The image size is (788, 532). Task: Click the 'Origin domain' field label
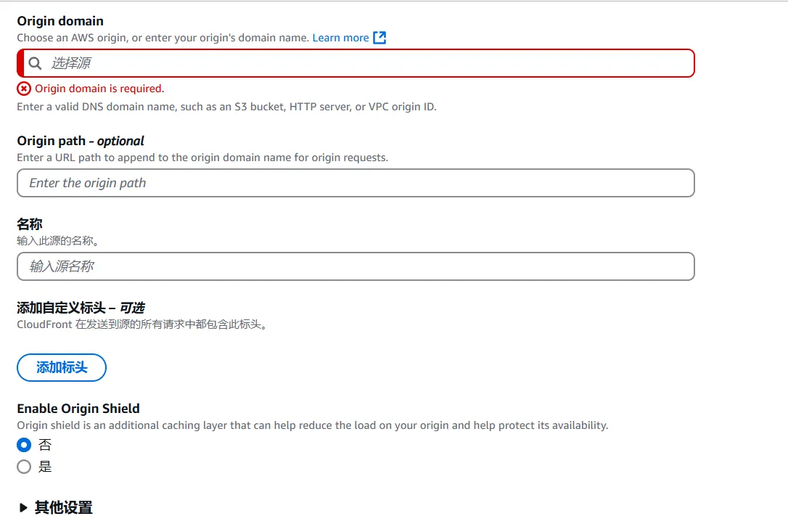coord(60,21)
